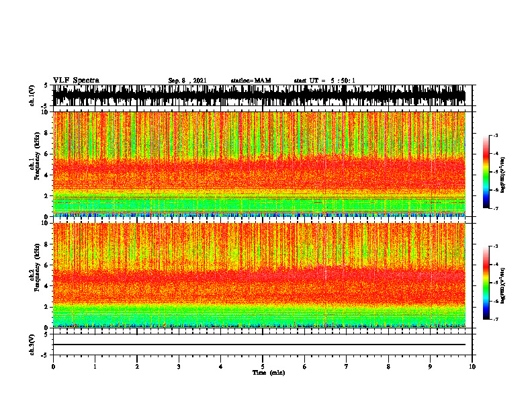Click the '2' kHz tick on ch.1 spectrogram
Viewport: 532px width, 411px height.
pyautogui.click(x=47, y=196)
